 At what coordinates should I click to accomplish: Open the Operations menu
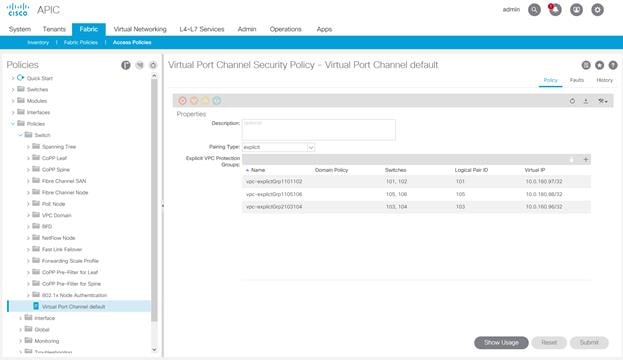coord(285,29)
